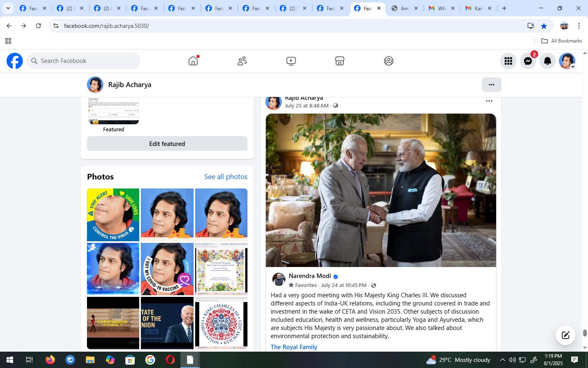588x368 pixels.
Task: Open the Video (Watch) icon
Action: [x=291, y=61]
